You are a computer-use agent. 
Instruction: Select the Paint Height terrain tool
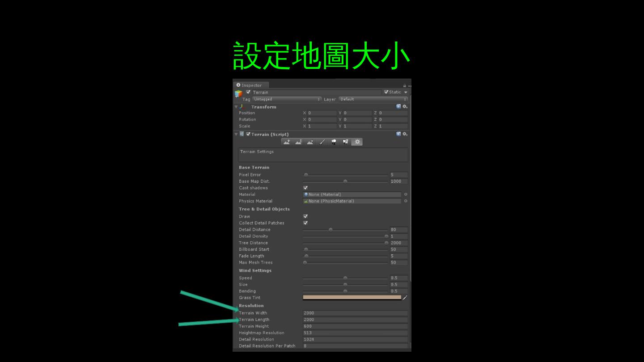point(298,142)
